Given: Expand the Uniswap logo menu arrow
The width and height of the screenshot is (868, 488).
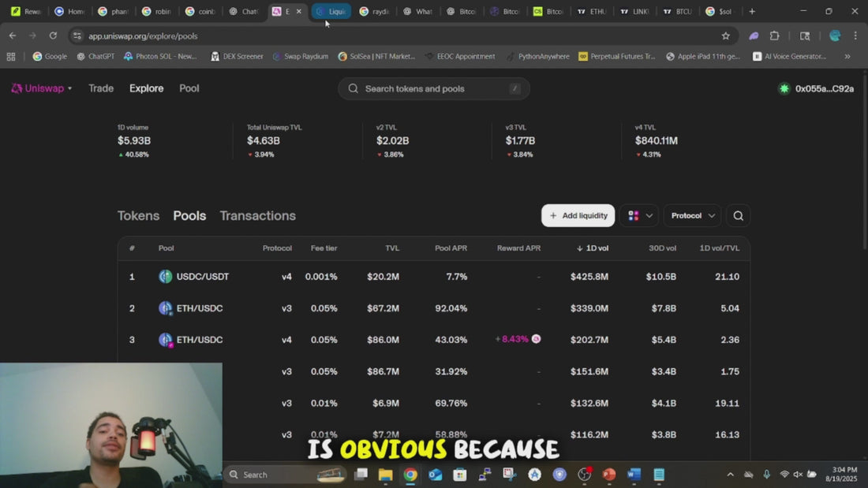Looking at the screenshot, I should [69, 89].
